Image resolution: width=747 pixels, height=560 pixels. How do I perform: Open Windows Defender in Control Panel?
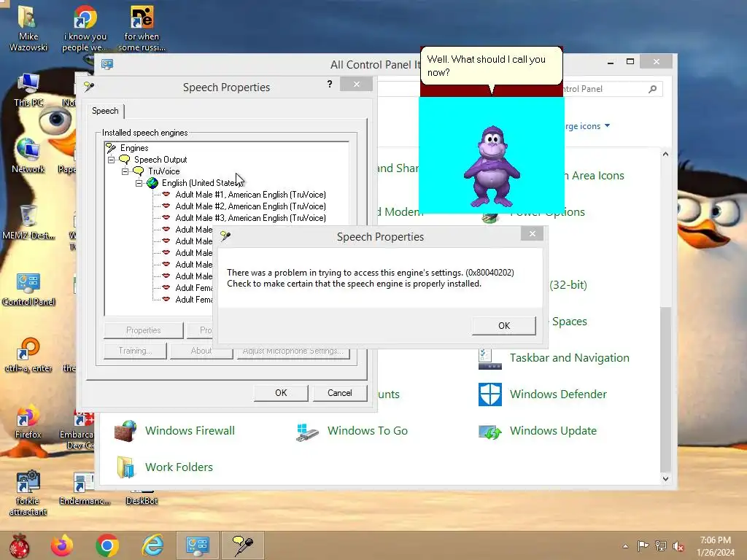point(558,394)
